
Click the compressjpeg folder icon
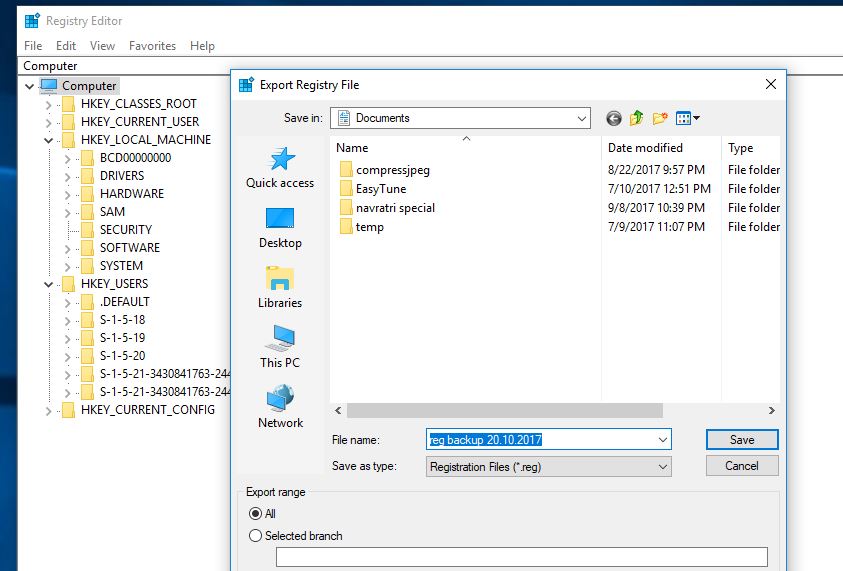tap(346, 170)
